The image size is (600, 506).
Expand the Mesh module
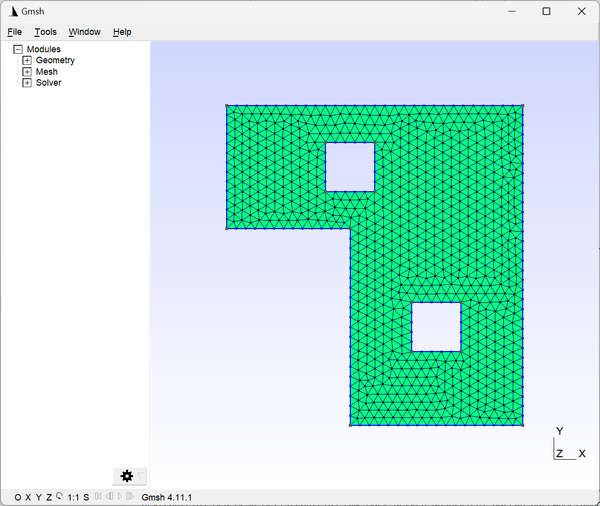[27, 72]
